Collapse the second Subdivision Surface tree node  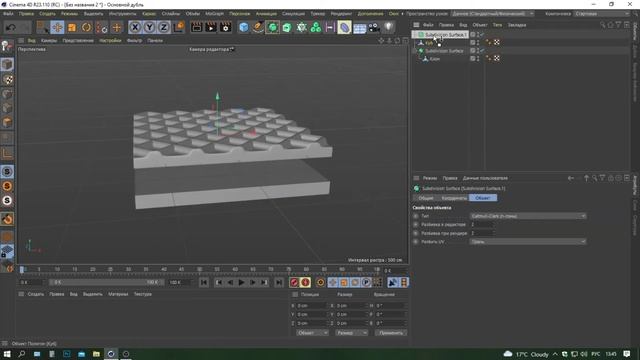point(416,51)
